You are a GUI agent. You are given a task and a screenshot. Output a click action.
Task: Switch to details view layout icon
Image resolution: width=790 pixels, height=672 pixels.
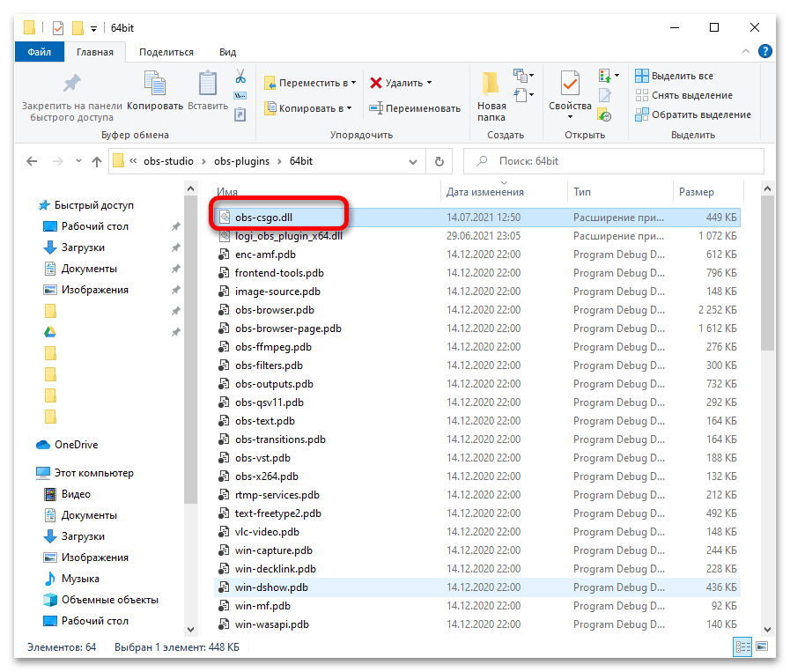[743, 646]
